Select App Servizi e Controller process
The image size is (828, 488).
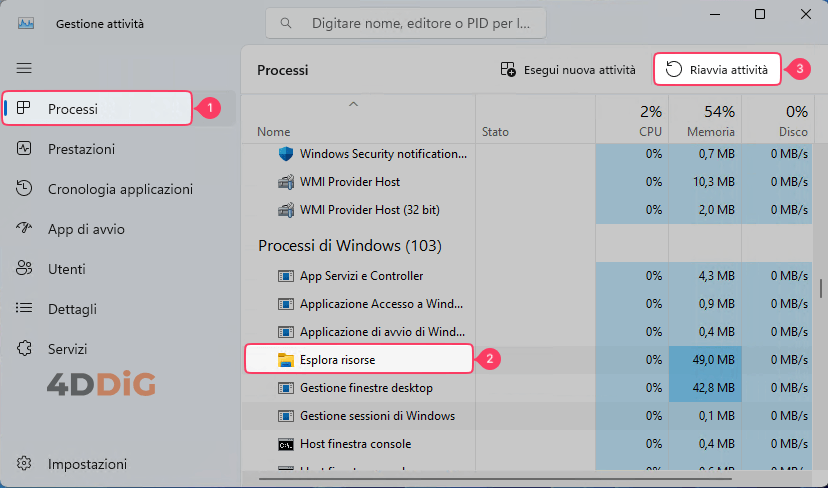click(527, 276)
